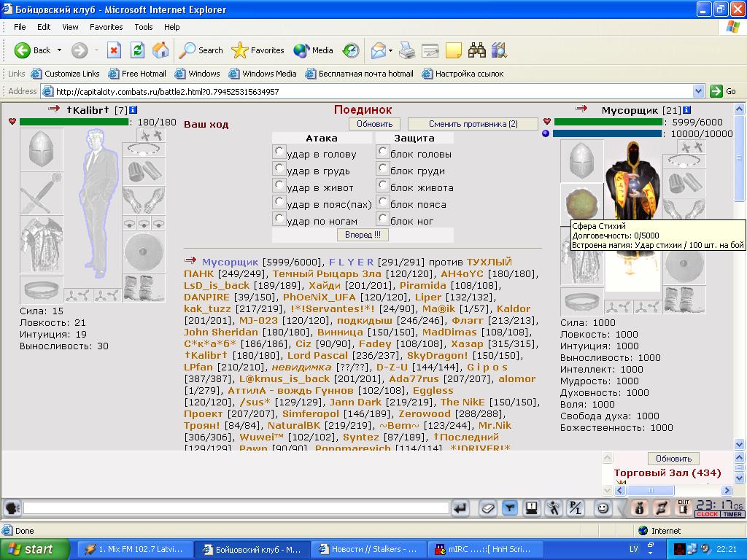Click the binoculars toolbar icon
747x560 pixels.
click(476, 50)
